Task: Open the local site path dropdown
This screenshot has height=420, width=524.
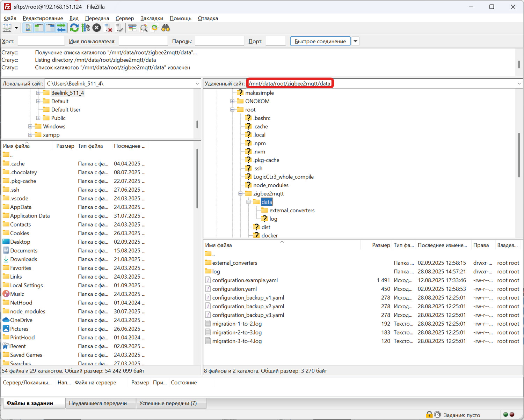Action: click(197, 83)
